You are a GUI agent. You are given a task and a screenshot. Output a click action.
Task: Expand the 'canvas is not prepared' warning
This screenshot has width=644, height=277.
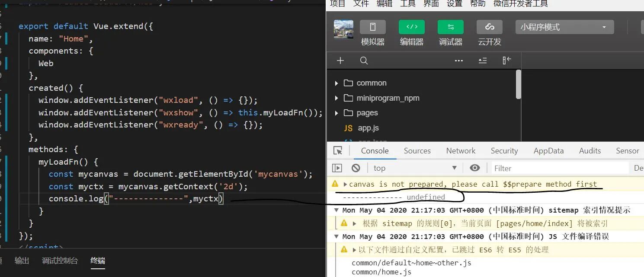point(345,184)
